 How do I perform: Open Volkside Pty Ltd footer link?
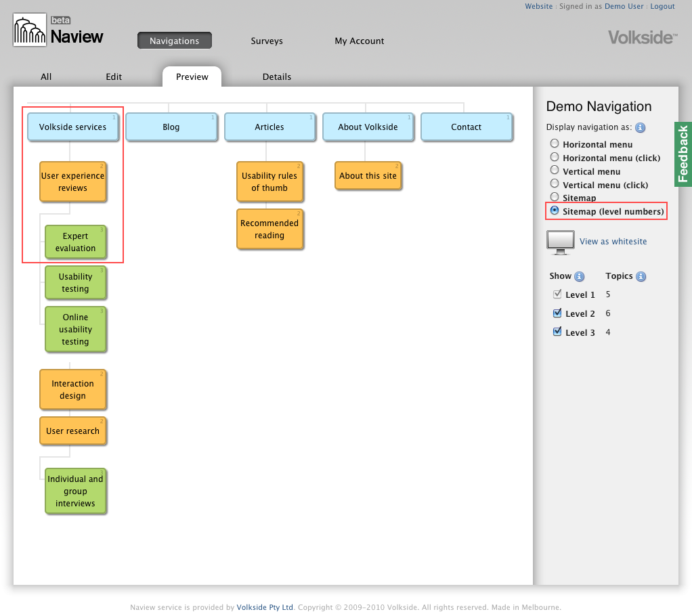tap(265, 607)
